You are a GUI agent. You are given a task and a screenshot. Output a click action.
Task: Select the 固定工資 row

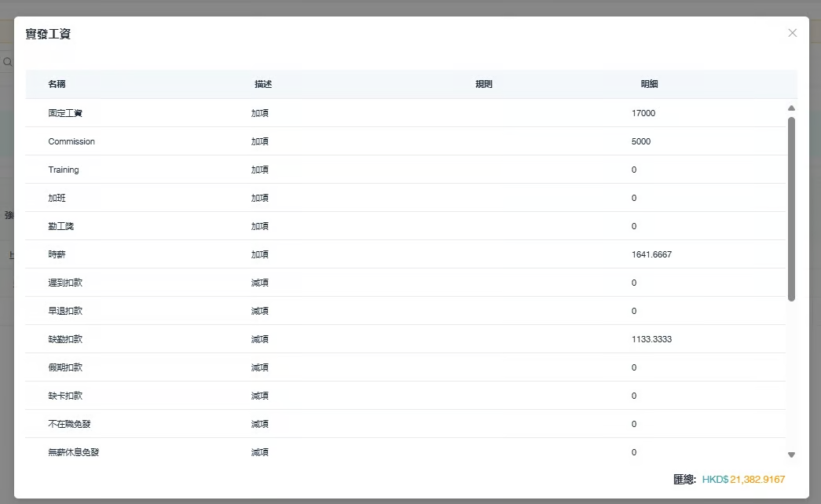[65, 113]
